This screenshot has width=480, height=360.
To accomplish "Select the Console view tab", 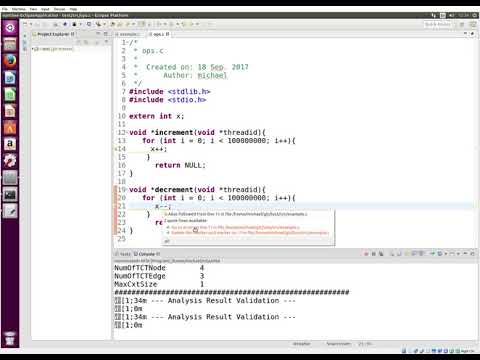I will 147,254.
